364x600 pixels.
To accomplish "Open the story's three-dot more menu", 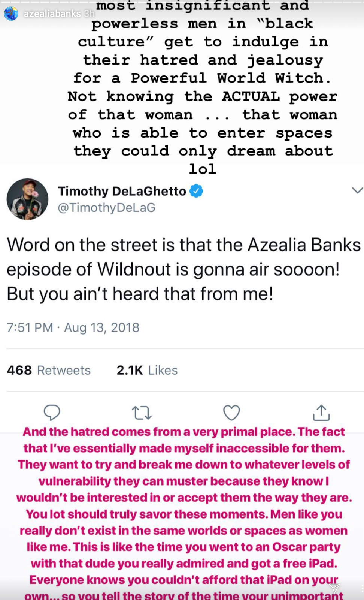I will click(x=362, y=589).
